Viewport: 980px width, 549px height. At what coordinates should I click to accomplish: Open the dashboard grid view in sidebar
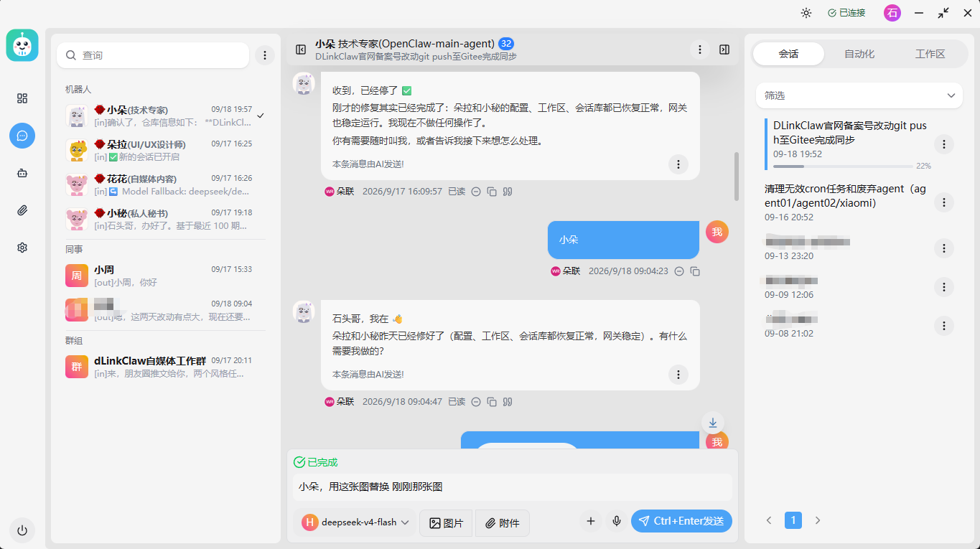coord(22,98)
